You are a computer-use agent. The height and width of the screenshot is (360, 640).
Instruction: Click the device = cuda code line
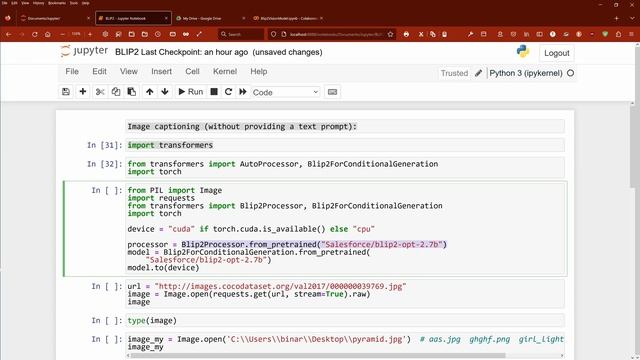tap(251, 229)
